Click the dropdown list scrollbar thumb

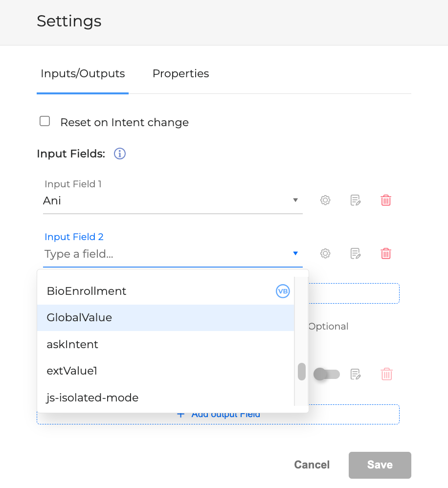[302, 371]
